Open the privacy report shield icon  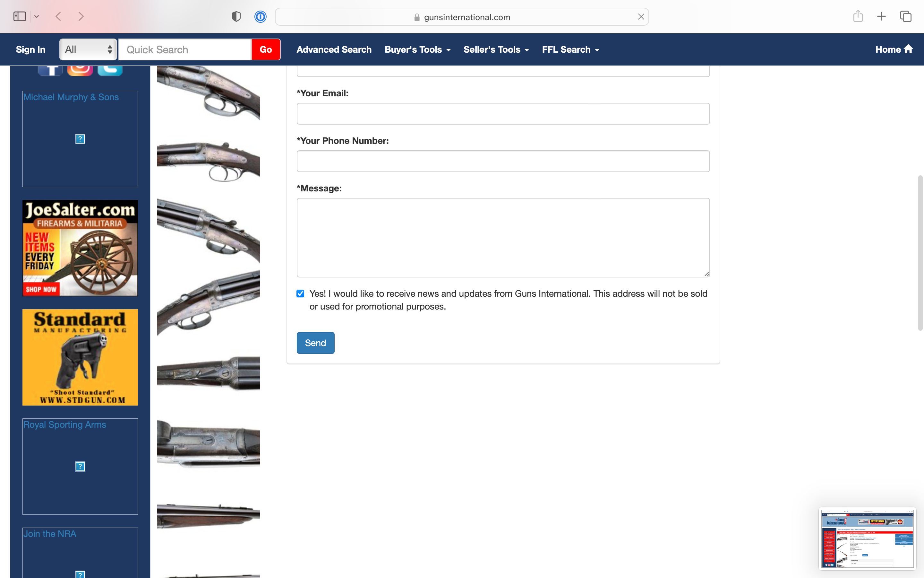coord(236,16)
